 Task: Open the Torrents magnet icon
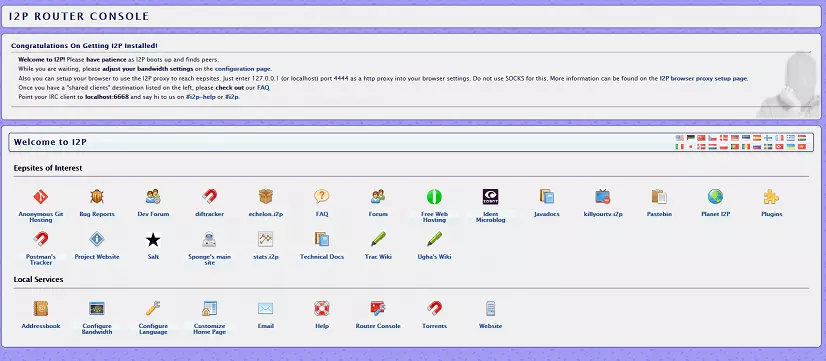click(x=434, y=308)
